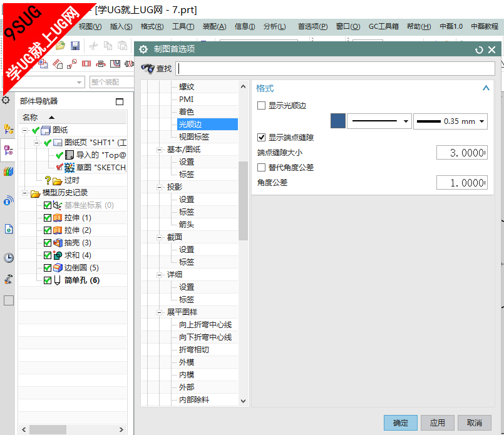Viewport: 504px width, 435px height.
Task: Open the 帮助(H) menu
Action: (x=419, y=26)
